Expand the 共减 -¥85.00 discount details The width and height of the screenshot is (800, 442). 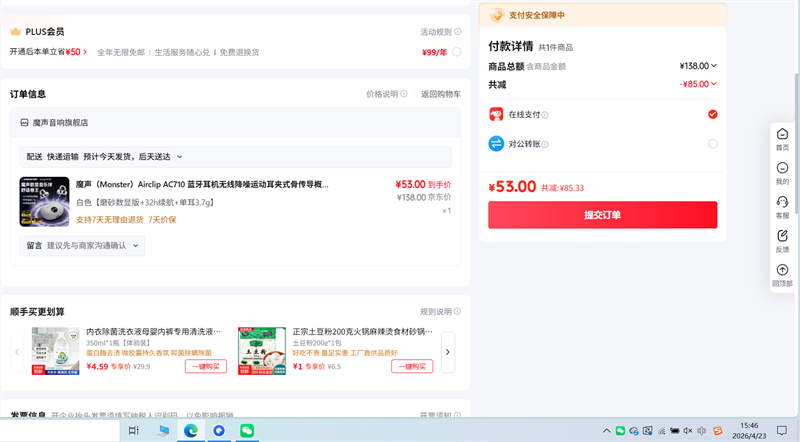point(714,84)
